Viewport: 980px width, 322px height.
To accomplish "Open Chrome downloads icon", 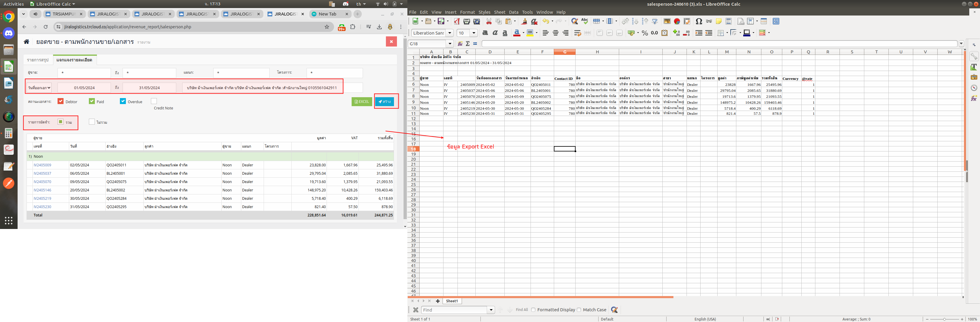I will tap(379, 27).
